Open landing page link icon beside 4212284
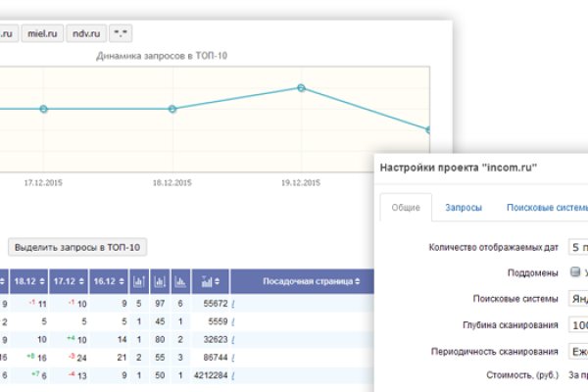This screenshot has height=392, width=588. click(233, 373)
